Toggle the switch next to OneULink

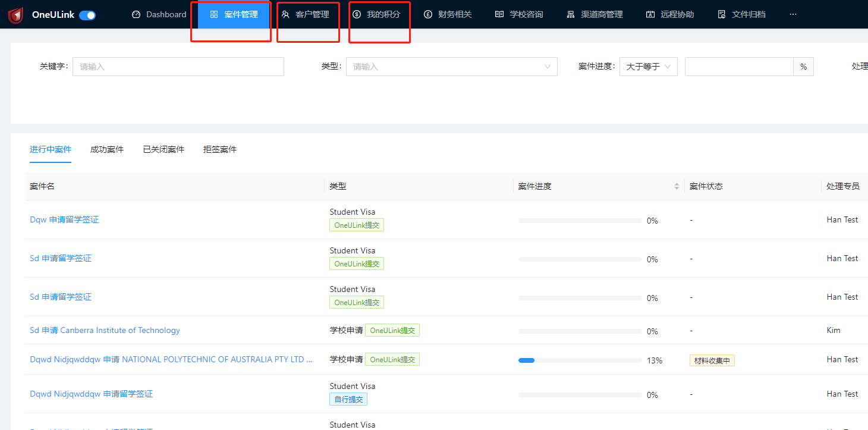(87, 15)
